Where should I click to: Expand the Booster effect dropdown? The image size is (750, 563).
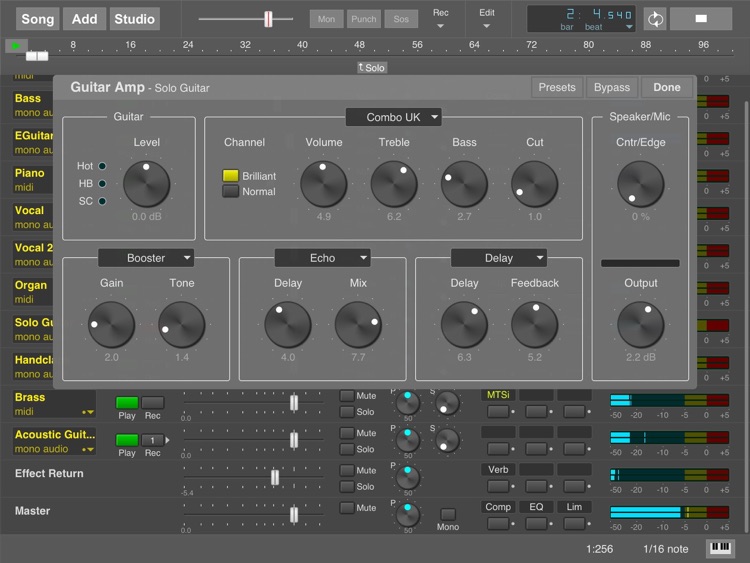point(146,258)
